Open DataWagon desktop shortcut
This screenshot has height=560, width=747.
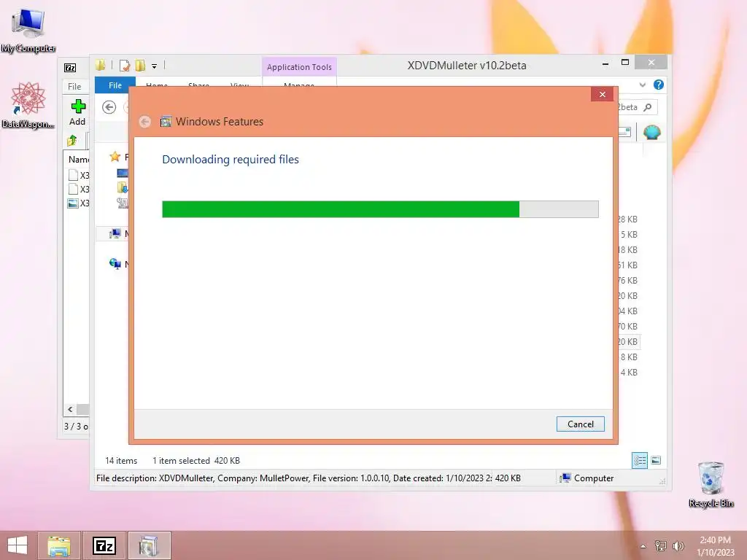click(x=28, y=106)
